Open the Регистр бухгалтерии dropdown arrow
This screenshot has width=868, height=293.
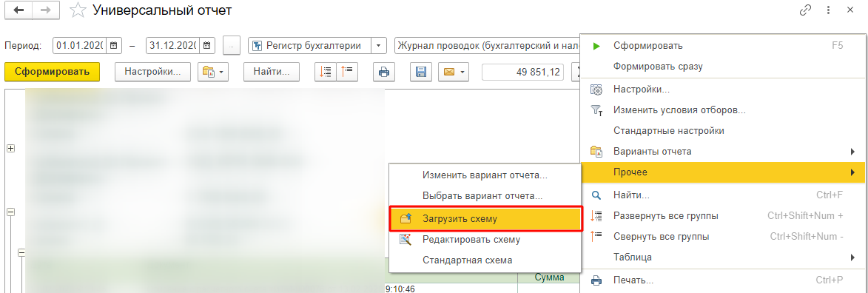[x=378, y=45]
